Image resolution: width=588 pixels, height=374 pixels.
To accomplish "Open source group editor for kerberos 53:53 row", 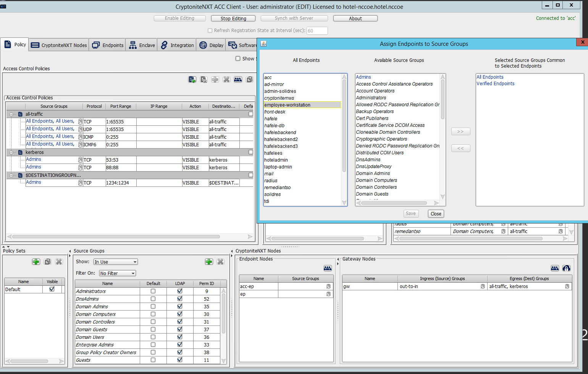I will tap(80, 160).
